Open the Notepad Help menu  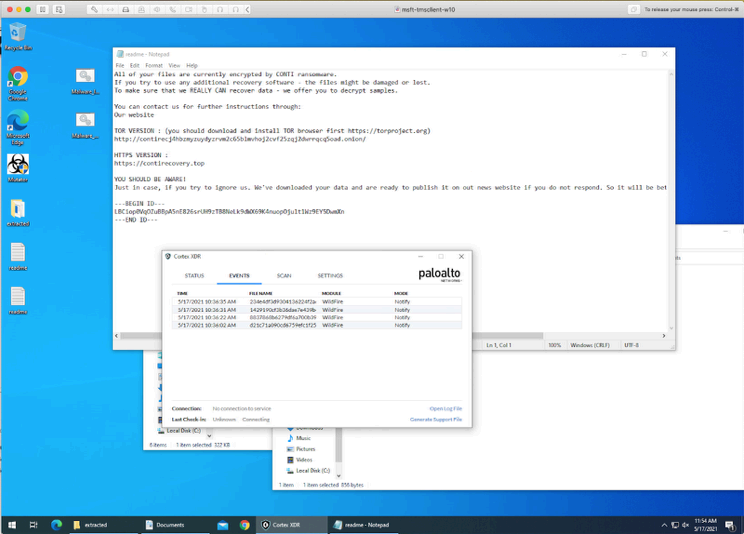click(x=192, y=66)
